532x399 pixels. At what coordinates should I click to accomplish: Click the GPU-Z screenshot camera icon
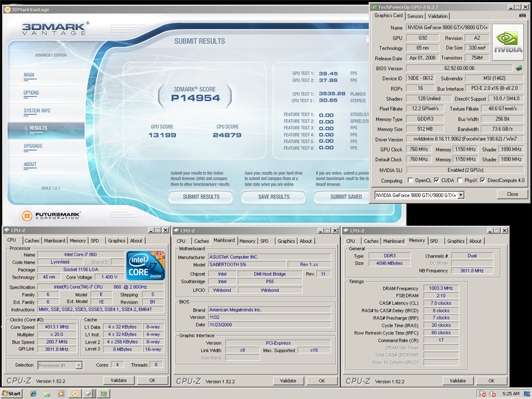click(x=522, y=16)
